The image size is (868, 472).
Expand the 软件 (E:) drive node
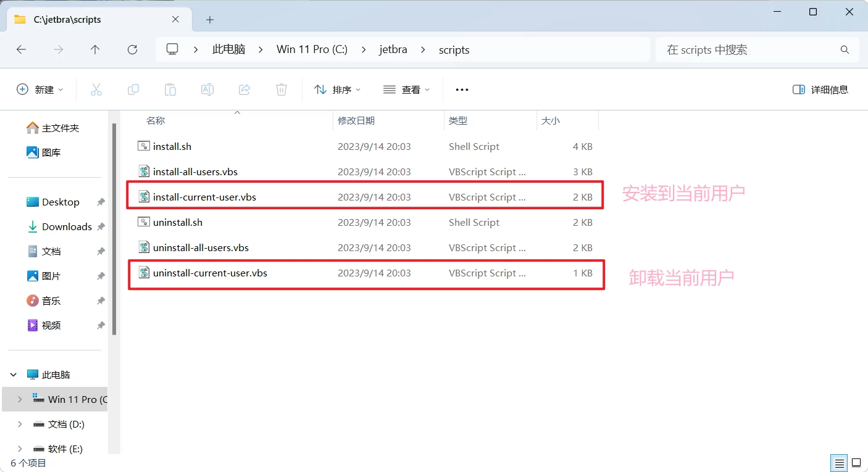(20, 449)
